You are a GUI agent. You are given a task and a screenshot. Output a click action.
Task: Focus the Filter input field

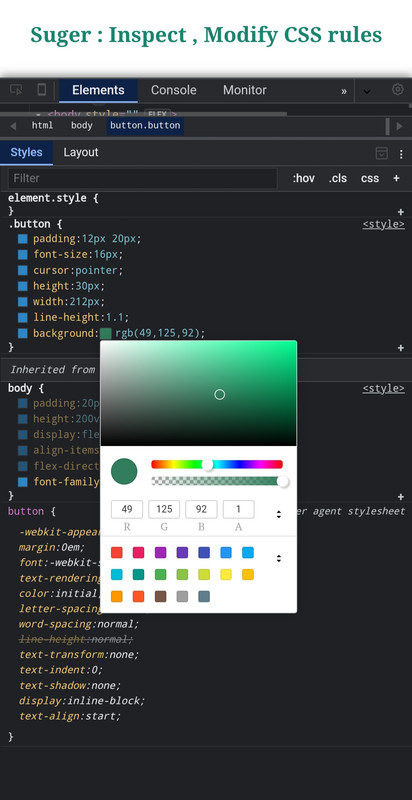point(143,178)
